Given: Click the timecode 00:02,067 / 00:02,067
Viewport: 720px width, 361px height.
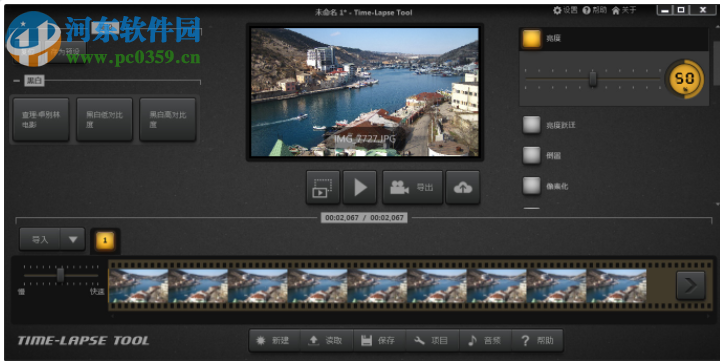Looking at the screenshot, I should 365,218.
